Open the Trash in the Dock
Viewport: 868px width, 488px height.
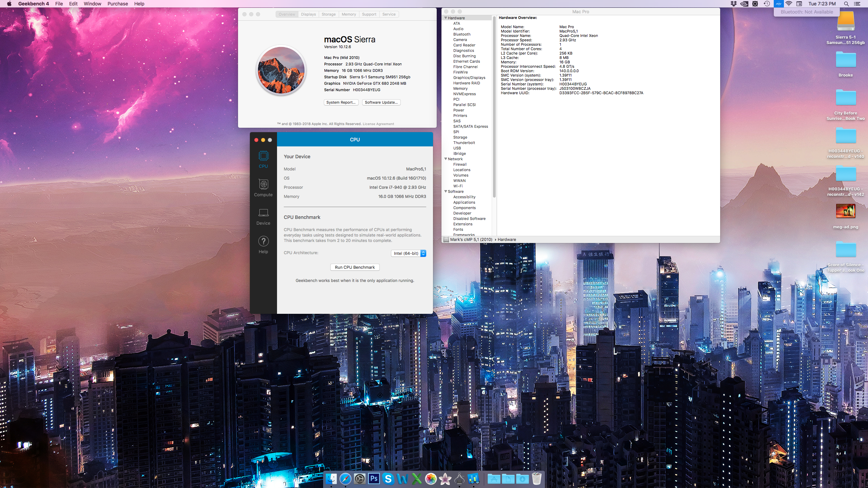[x=536, y=479]
